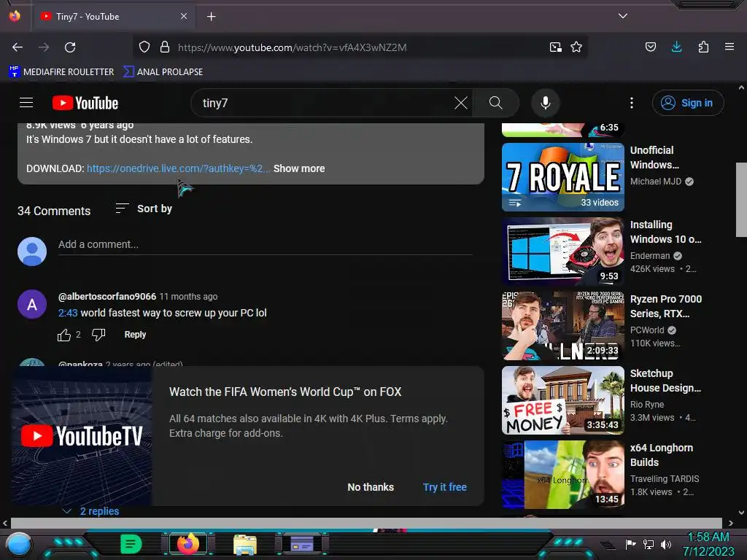Dismiss YouTube TV promo with No thanks

(371, 487)
